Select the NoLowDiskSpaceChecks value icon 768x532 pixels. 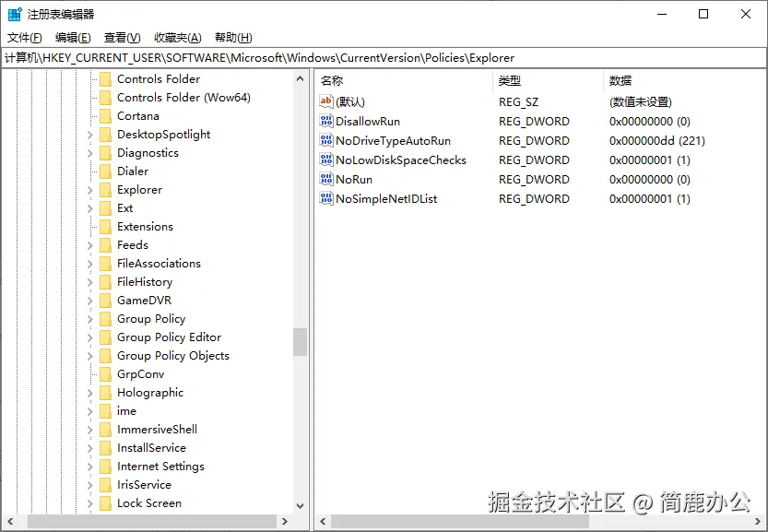point(327,160)
